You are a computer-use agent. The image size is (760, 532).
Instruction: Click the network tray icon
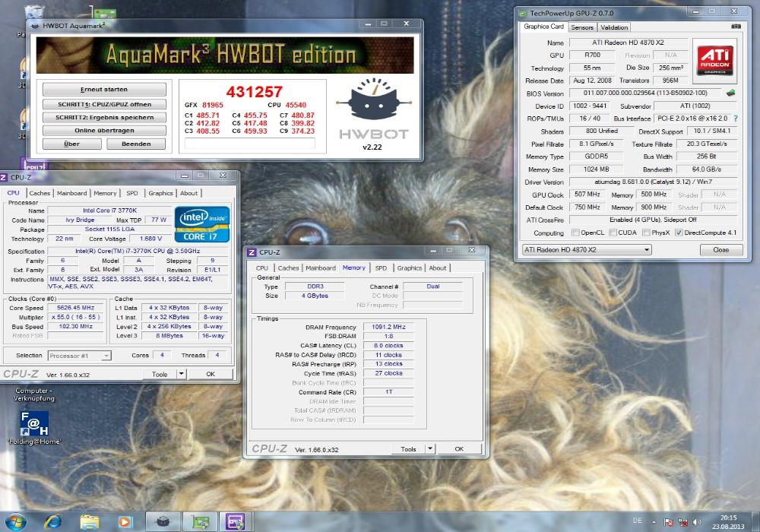(683, 522)
